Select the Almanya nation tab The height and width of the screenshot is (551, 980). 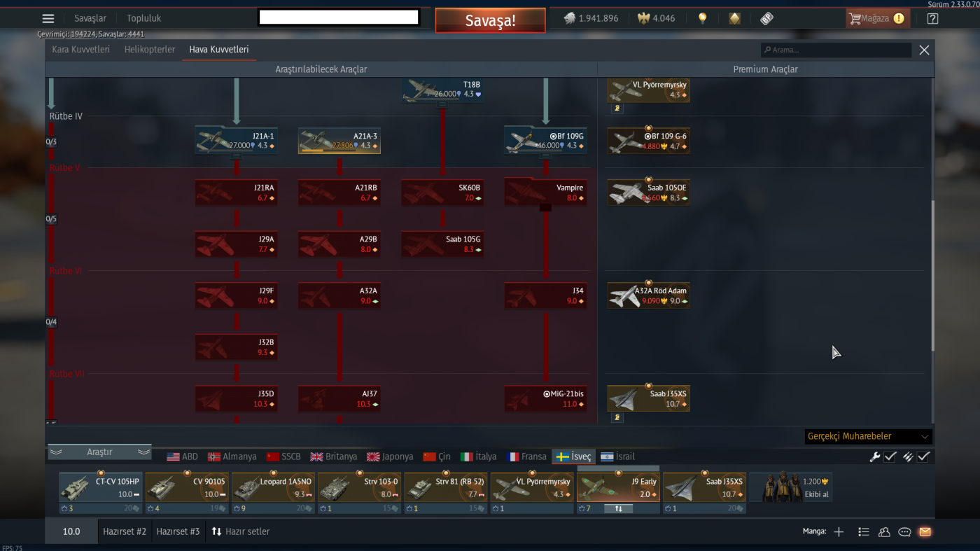point(232,456)
